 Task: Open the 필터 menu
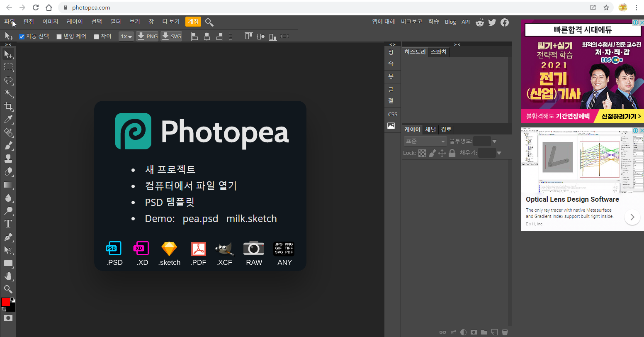(116, 22)
